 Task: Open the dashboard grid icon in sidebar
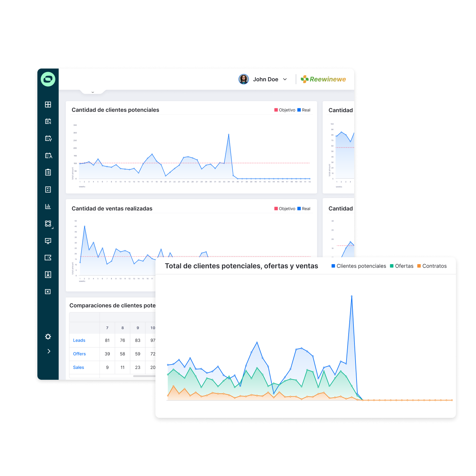[48, 105]
